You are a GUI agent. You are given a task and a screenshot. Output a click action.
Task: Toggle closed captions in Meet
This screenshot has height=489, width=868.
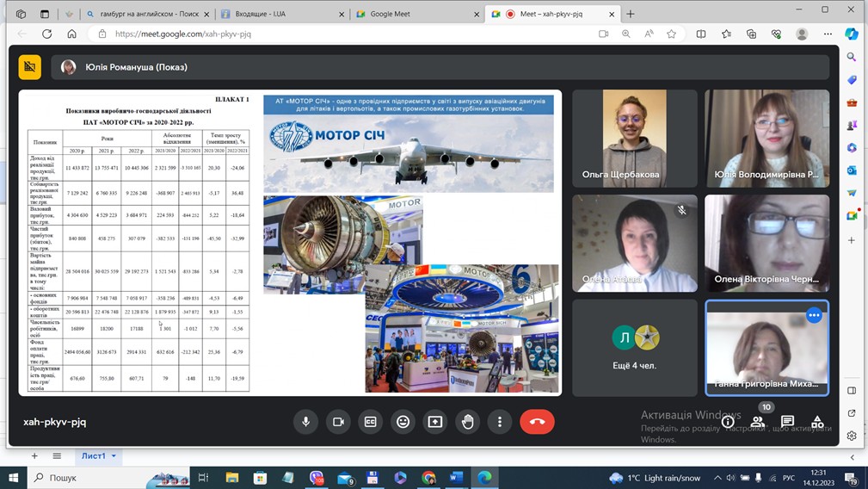(x=370, y=422)
